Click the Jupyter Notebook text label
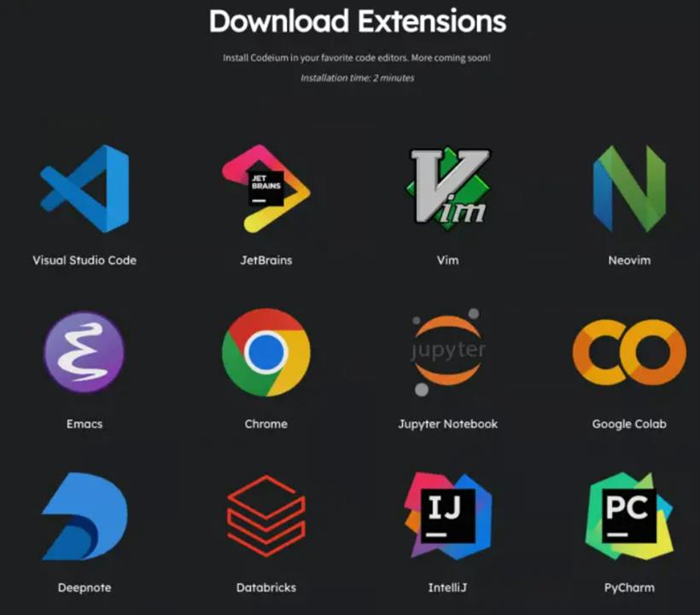700x615 pixels. click(448, 424)
